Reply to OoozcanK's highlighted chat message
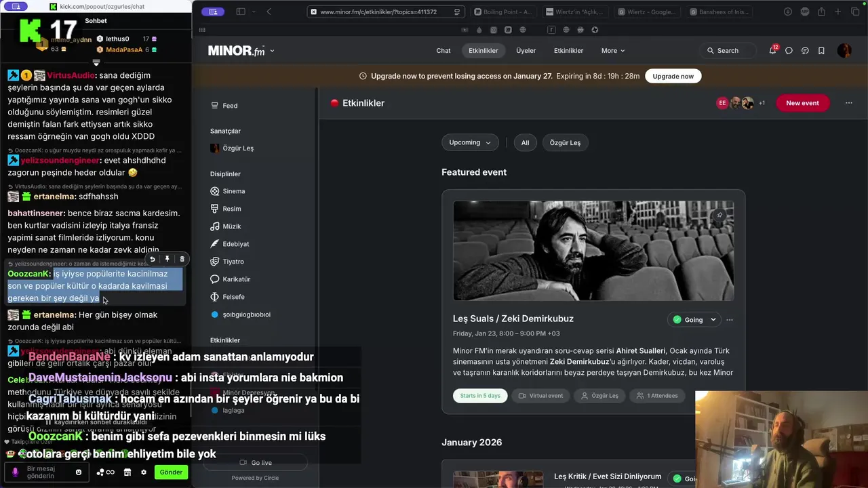This screenshot has width=868, height=488. click(x=153, y=259)
